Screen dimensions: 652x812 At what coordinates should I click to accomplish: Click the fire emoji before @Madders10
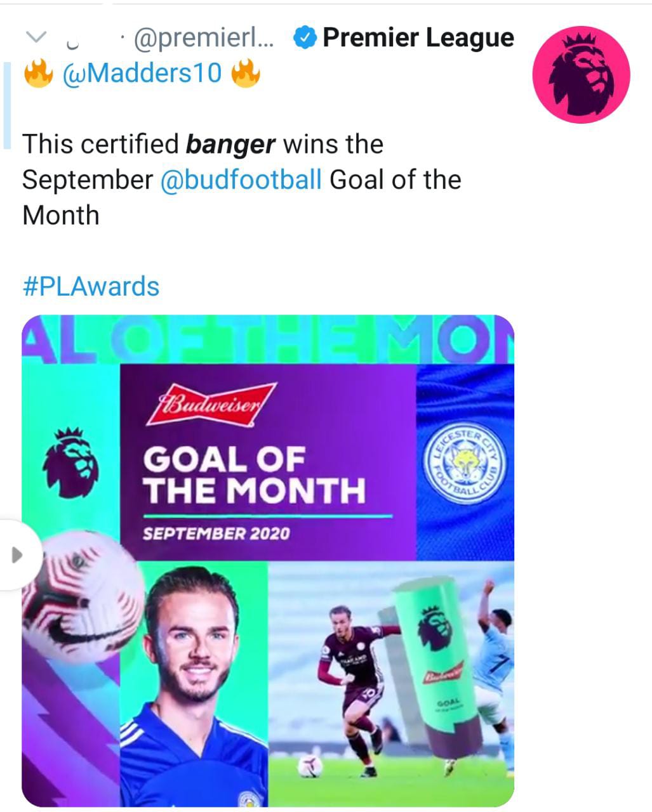(38, 74)
